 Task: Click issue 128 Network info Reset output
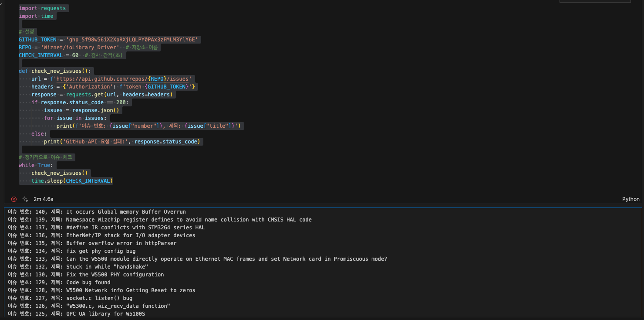[101, 290]
